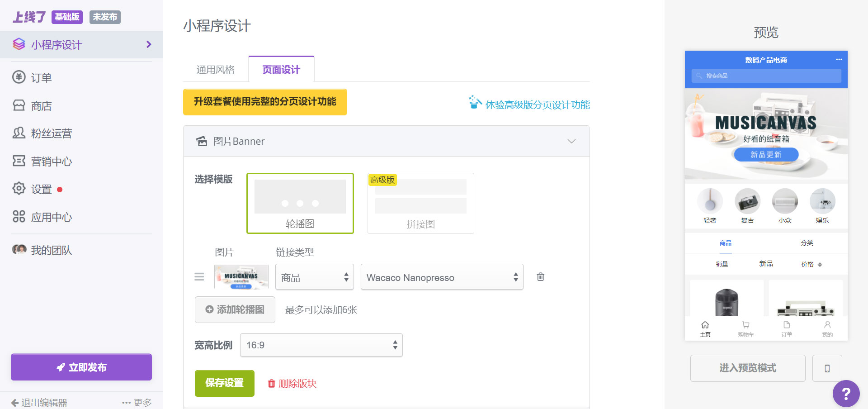Open 设置 with the red notification dot
Viewport: 868px width, 409px height.
40,189
